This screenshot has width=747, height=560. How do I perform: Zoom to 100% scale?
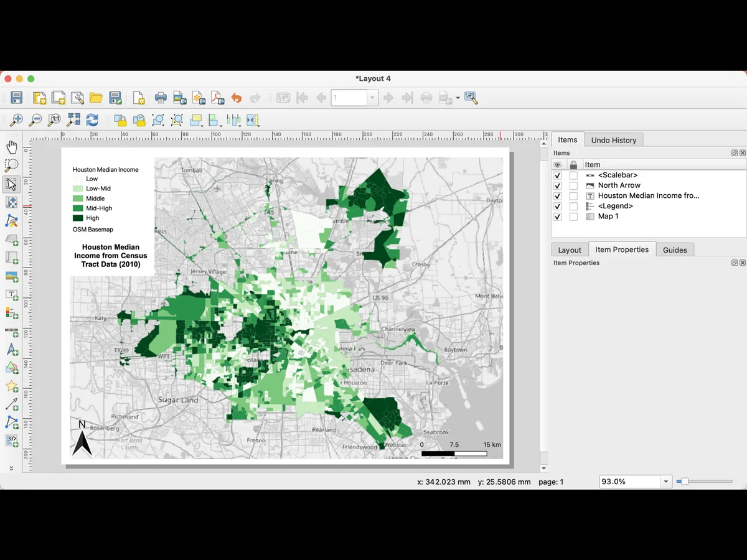(x=54, y=120)
